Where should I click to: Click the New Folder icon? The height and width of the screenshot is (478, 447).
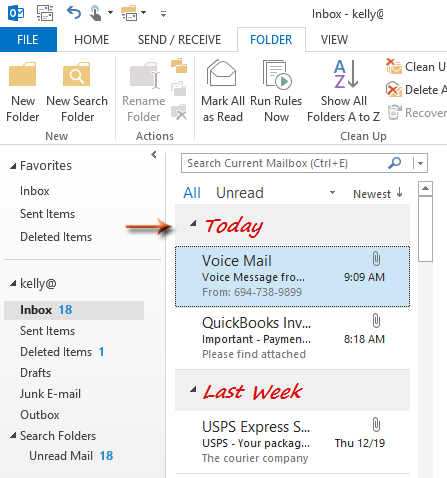pos(22,74)
